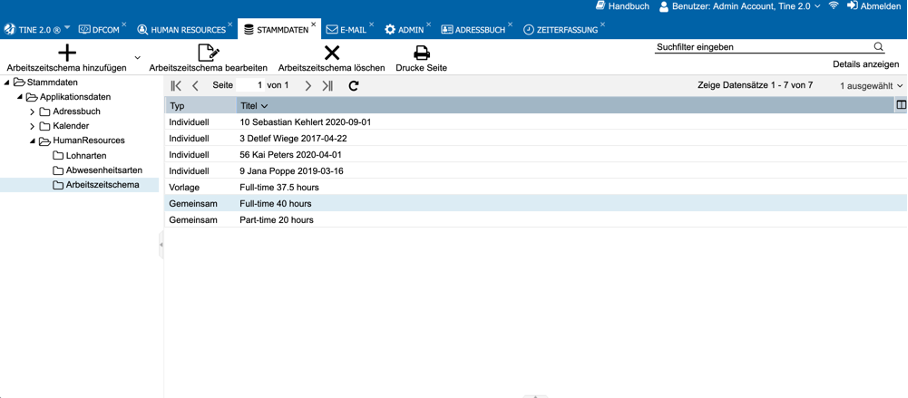Open the Handbuch link
This screenshot has width=908, height=398.
click(629, 6)
